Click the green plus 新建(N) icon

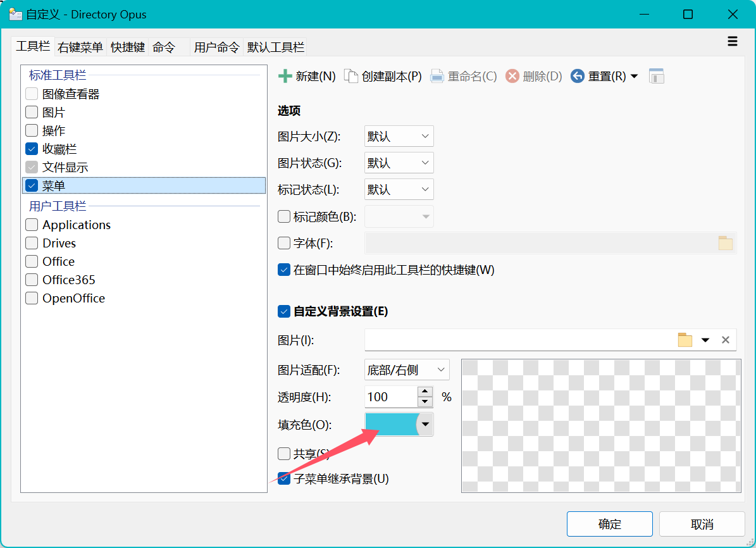(x=285, y=76)
